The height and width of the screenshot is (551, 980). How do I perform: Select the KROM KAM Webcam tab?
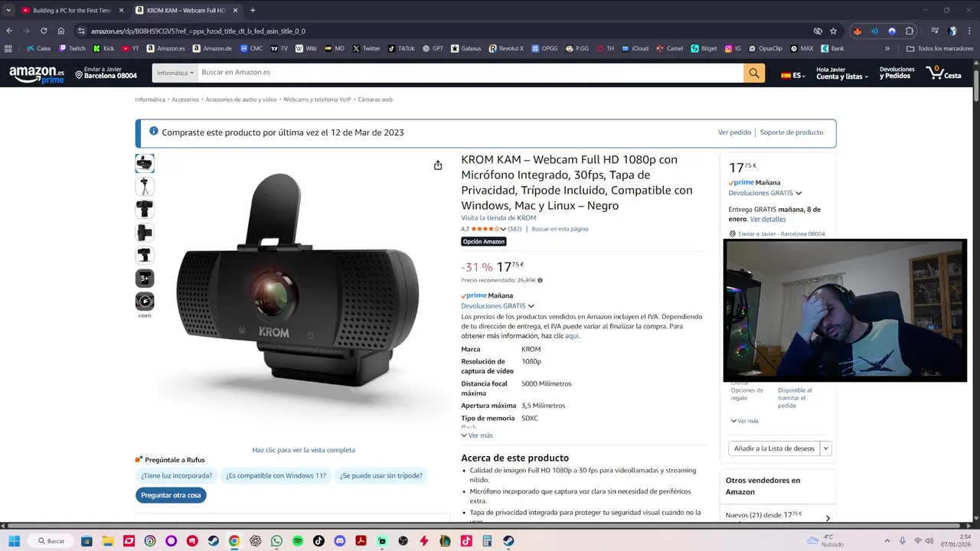tap(186, 10)
